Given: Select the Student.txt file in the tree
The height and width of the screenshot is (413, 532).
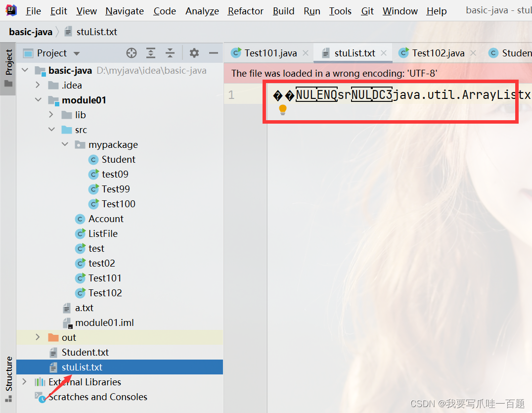Looking at the screenshot, I should tap(86, 352).
